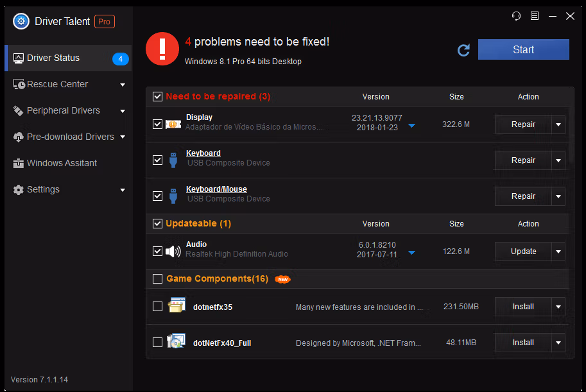Repair the Keyboard/Mouse driver
586x392 pixels.
pyautogui.click(x=523, y=196)
